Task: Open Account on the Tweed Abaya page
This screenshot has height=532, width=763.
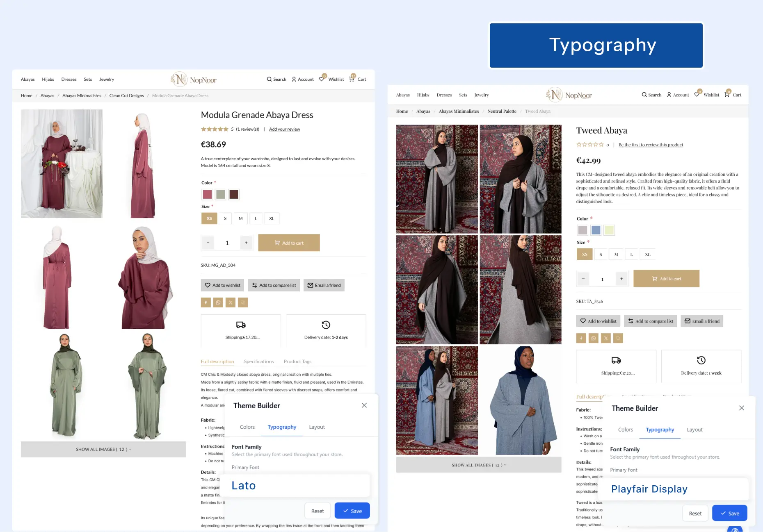Action: (x=678, y=95)
